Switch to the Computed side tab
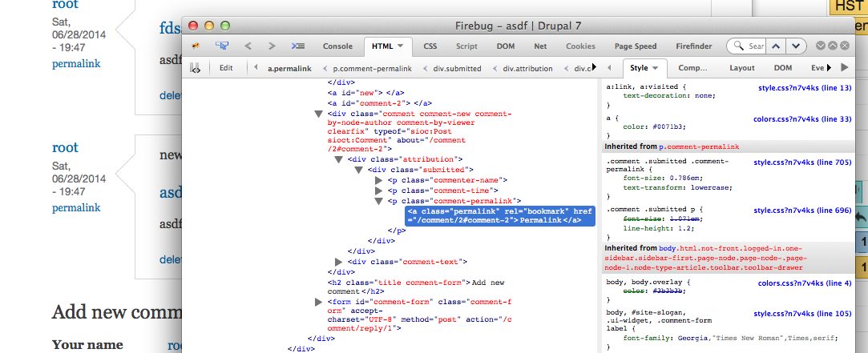 pos(693,68)
